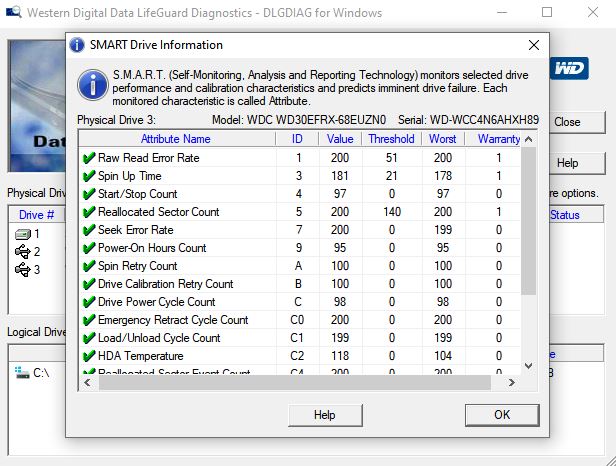Screen dimensions: 616x466
Task: Click the green checkmark beside Seek Error Rate
Action: [x=89, y=230]
